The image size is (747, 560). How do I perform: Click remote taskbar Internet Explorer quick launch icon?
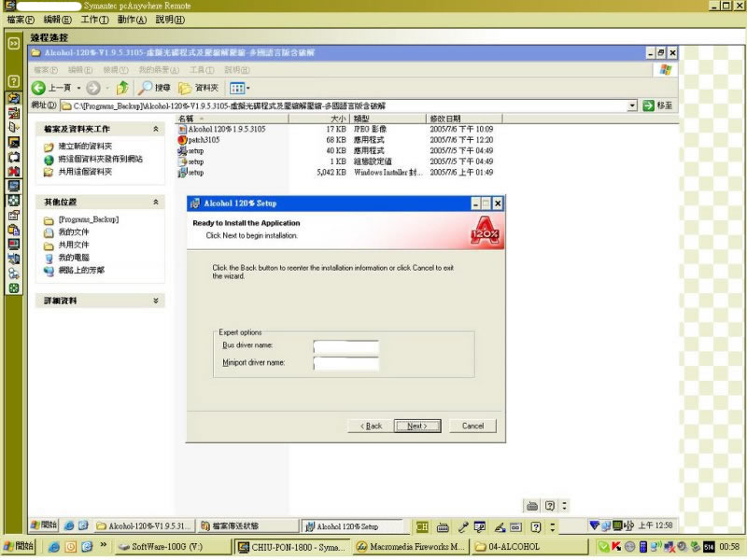coord(69,525)
